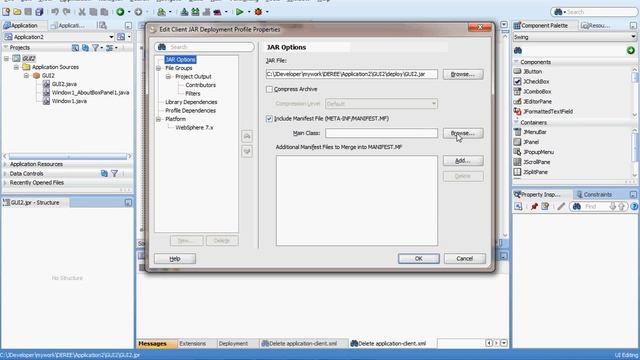Select GUI2.java in Projects tree
The height and width of the screenshot is (360, 640).
tap(60, 84)
